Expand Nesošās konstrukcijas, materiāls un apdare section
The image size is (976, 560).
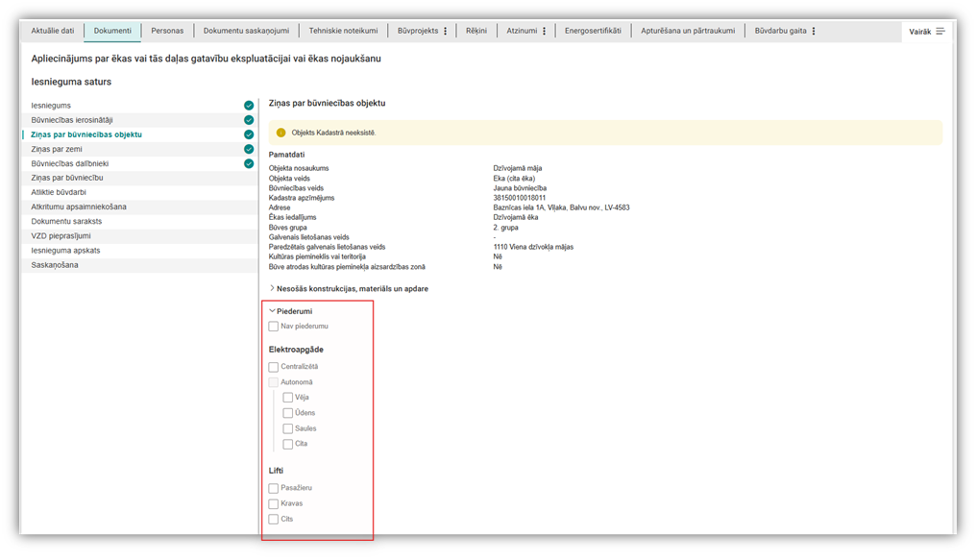point(272,288)
